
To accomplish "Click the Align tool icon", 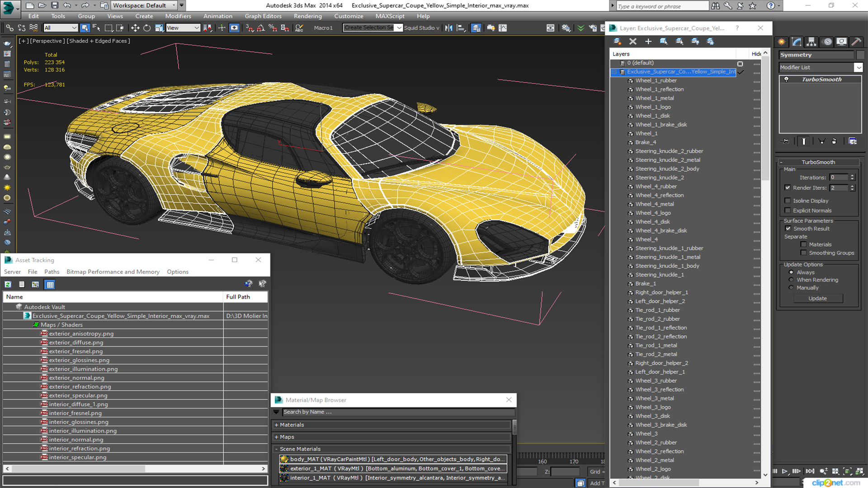I will 461,28.
